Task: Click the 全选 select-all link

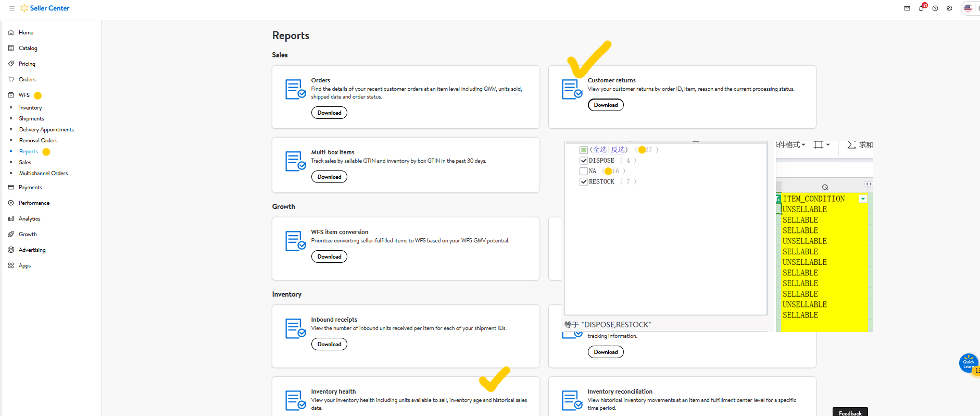Action: pyautogui.click(x=600, y=150)
